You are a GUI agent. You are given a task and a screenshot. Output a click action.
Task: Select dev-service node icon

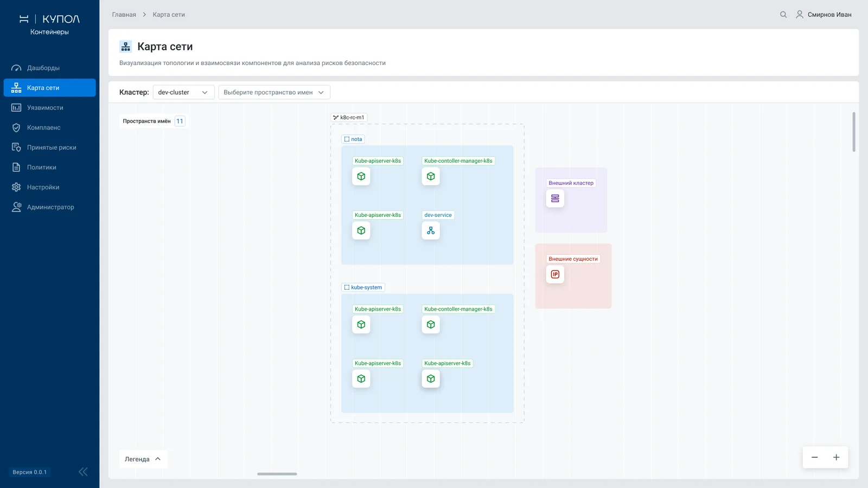(x=431, y=230)
